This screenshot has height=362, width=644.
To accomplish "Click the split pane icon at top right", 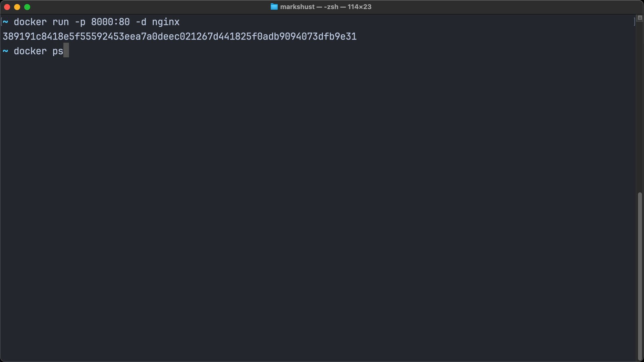I will 640,18.
